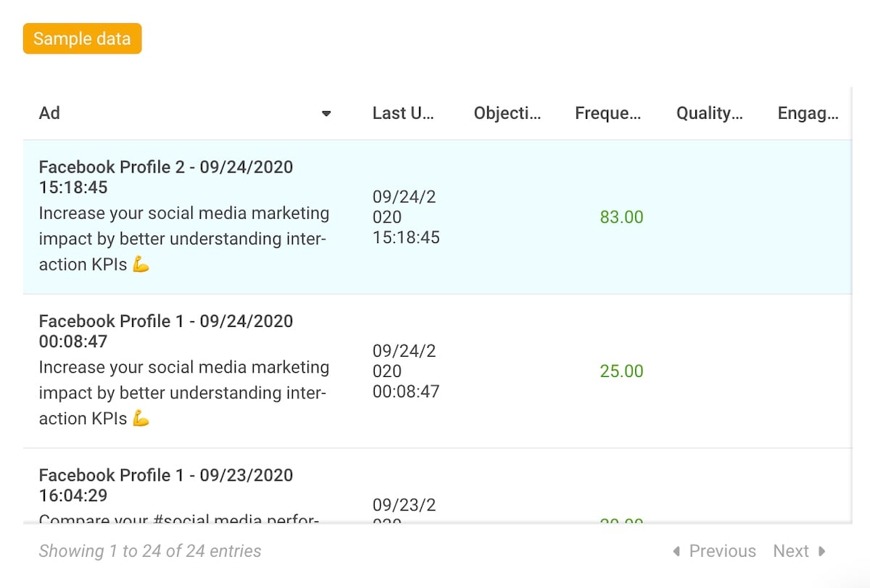The width and height of the screenshot is (870, 588).
Task: Sort by the Objective column header
Action: pos(507,113)
